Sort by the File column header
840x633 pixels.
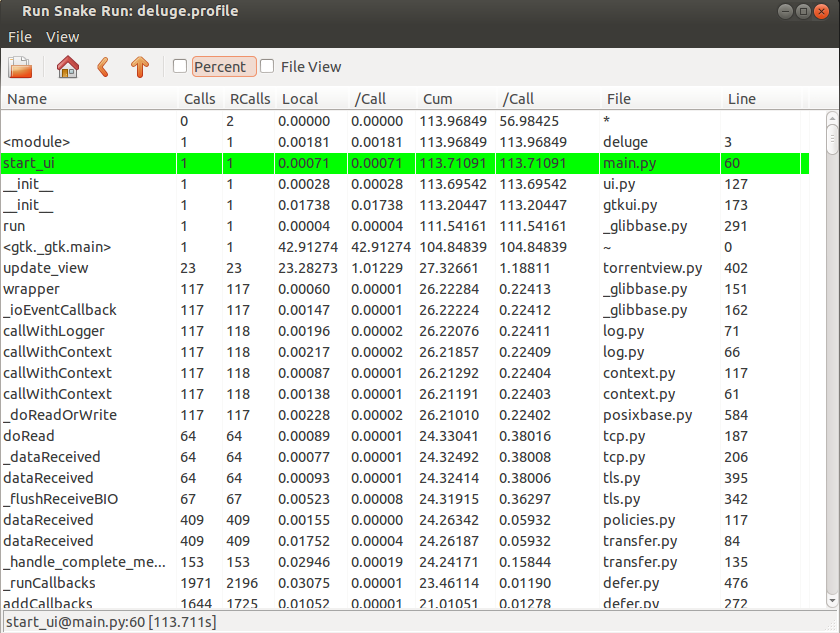(x=619, y=99)
